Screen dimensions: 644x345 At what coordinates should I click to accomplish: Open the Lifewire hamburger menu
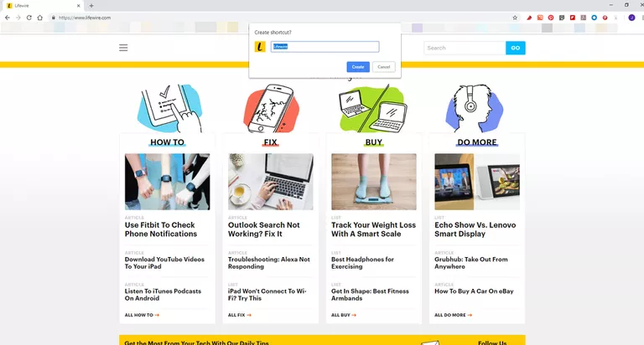coord(123,48)
